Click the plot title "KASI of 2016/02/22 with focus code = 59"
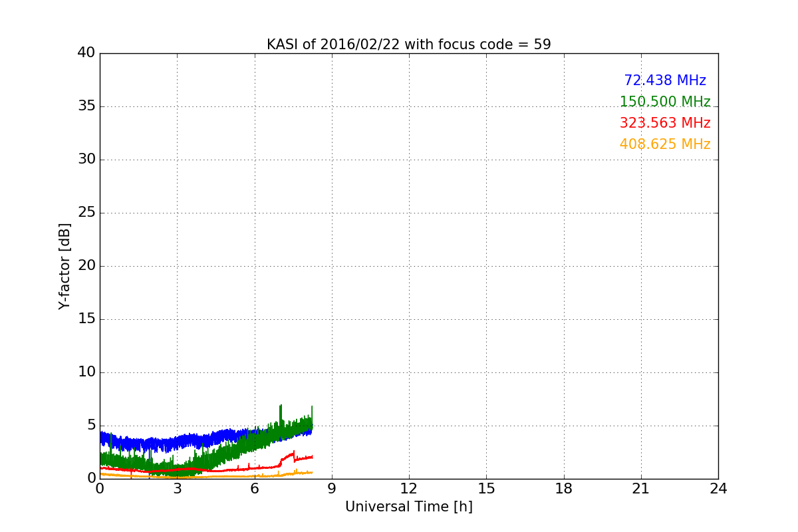 [x=409, y=45]
